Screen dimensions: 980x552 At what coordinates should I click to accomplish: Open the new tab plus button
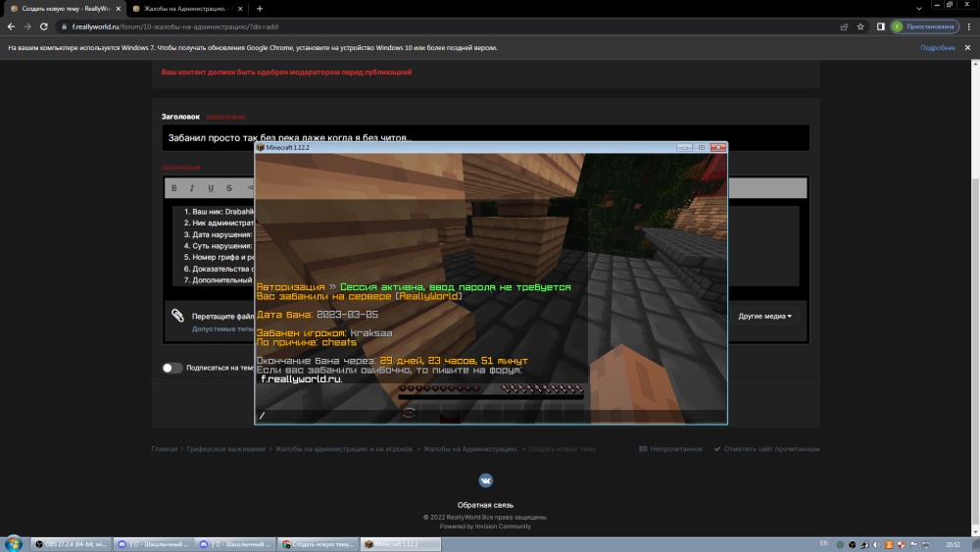(x=260, y=9)
